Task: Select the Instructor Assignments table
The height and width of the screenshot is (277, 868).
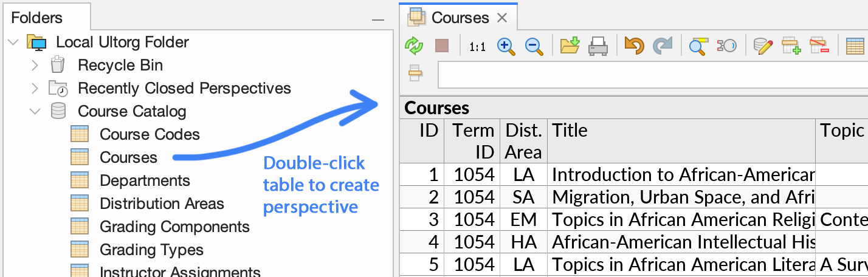Action: tap(180, 272)
